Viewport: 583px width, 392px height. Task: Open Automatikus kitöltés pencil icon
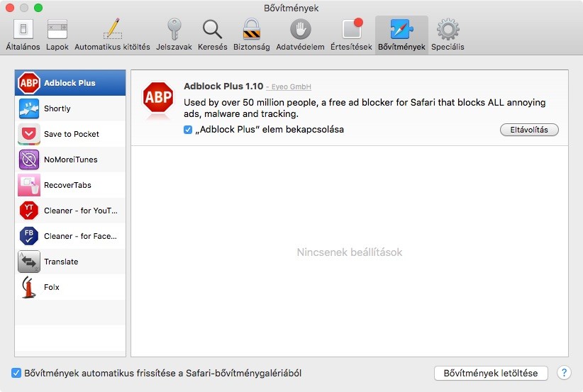click(112, 29)
